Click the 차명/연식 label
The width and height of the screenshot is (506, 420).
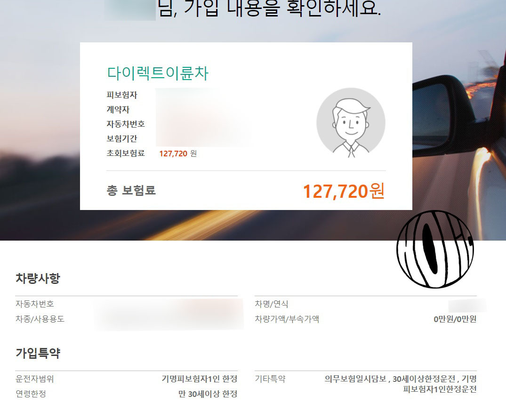click(x=272, y=304)
